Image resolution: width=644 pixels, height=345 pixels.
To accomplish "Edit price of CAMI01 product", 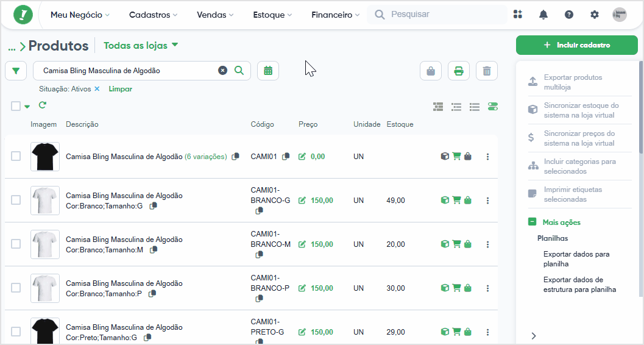I will point(302,157).
